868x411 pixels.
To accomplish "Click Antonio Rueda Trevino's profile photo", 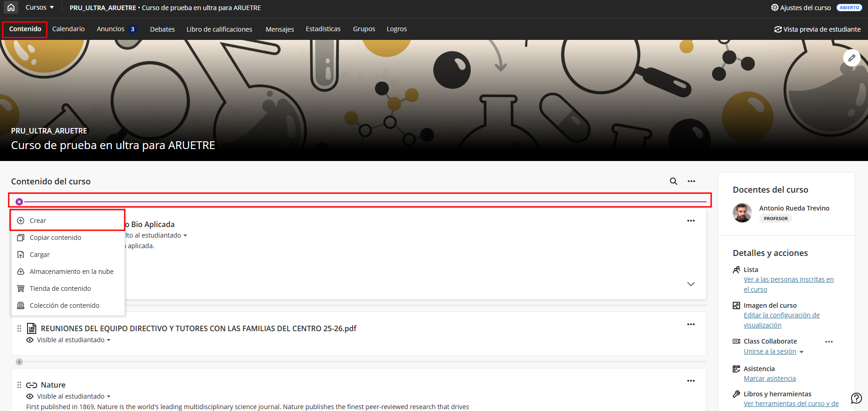I will point(742,213).
